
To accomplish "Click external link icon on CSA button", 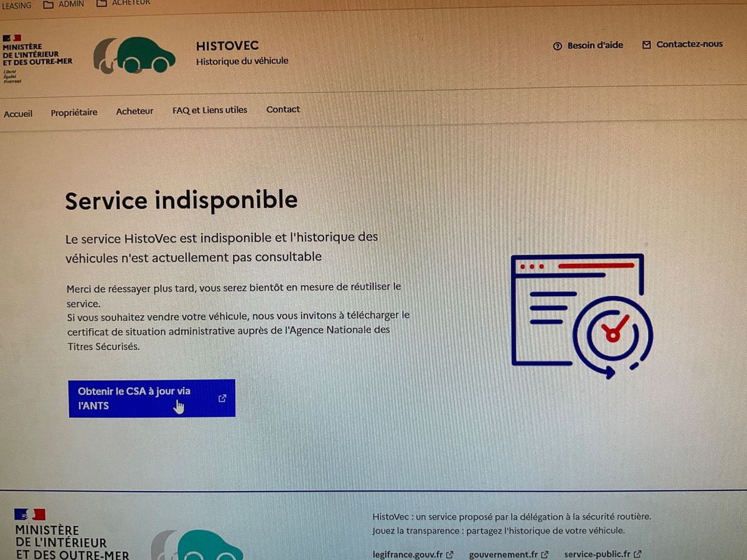I will point(222,398).
